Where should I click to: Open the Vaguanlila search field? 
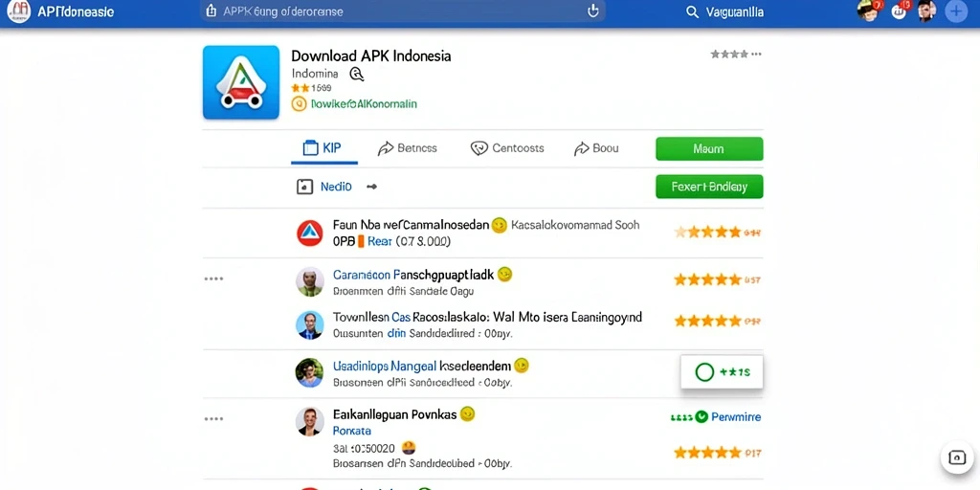725,11
